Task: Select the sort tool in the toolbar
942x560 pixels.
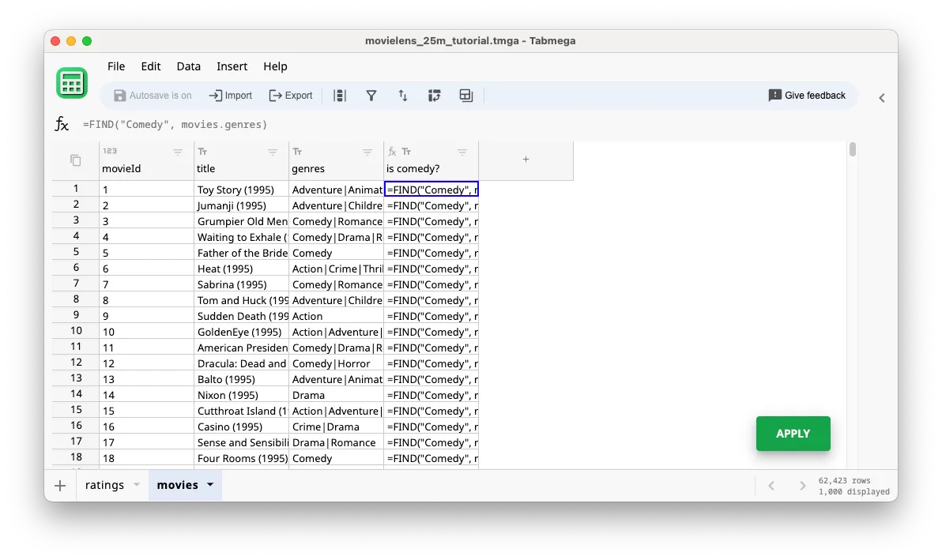Action: point(403,95)
